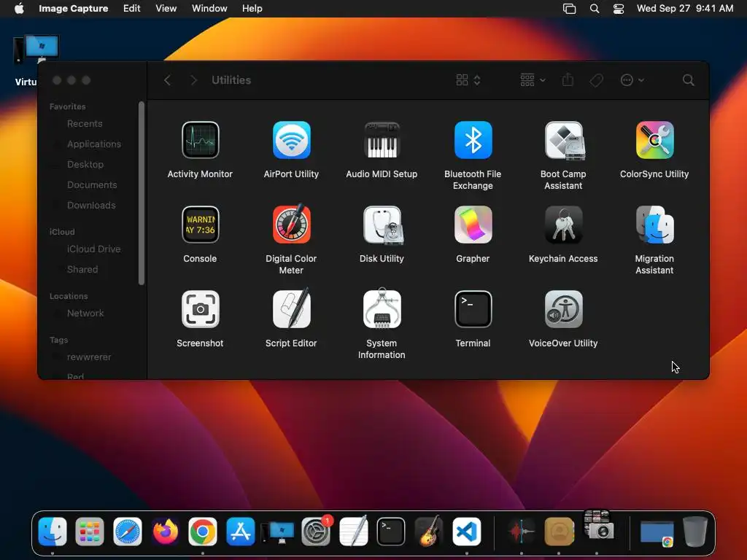This screenshot has width=747, height=560.
Task: Open Voice Memos from the Dock
Action: point(521,531)
